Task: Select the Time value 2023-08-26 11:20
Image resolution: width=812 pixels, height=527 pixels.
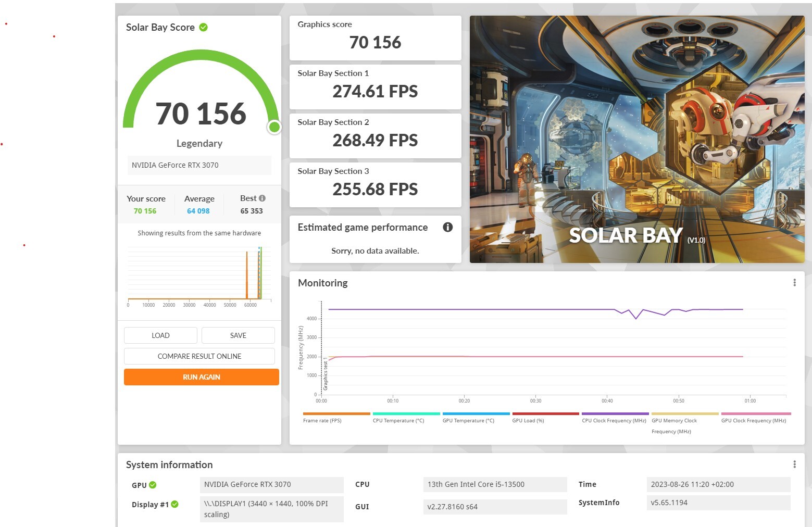Action: pos(718,484)
